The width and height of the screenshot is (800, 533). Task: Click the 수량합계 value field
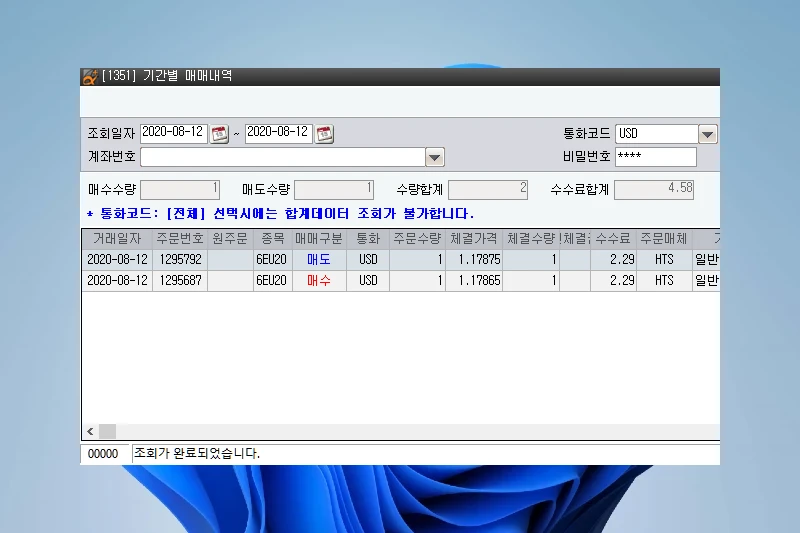pos(488,190)
